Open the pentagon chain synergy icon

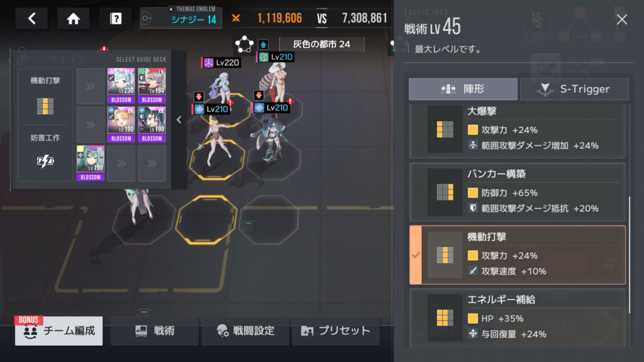(244, 45)
